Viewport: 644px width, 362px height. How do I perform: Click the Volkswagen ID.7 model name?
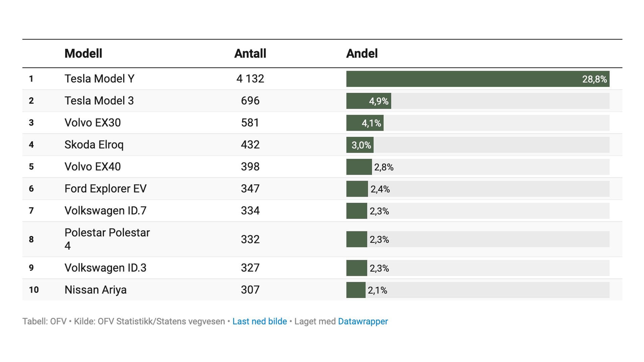(105, 210)
